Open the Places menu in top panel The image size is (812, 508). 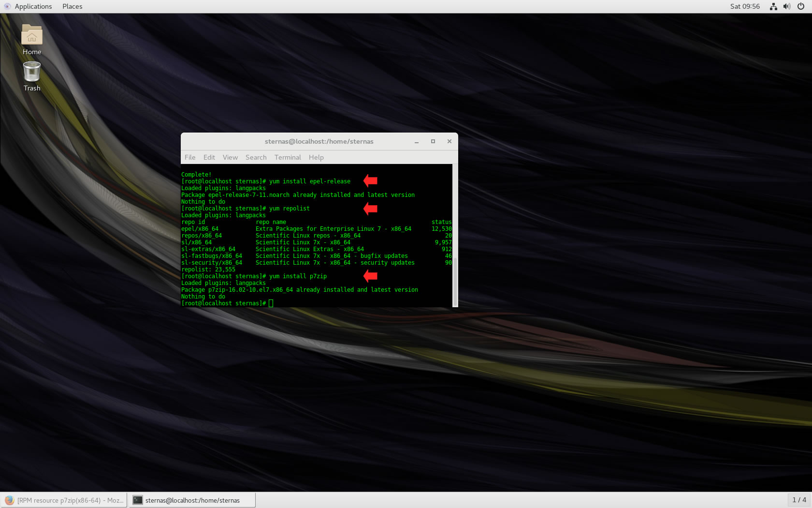72,6
